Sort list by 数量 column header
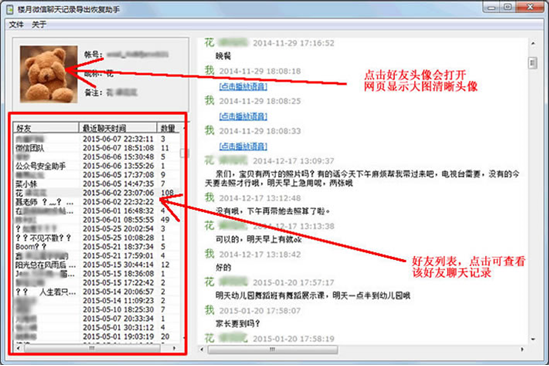 point(168,128)
